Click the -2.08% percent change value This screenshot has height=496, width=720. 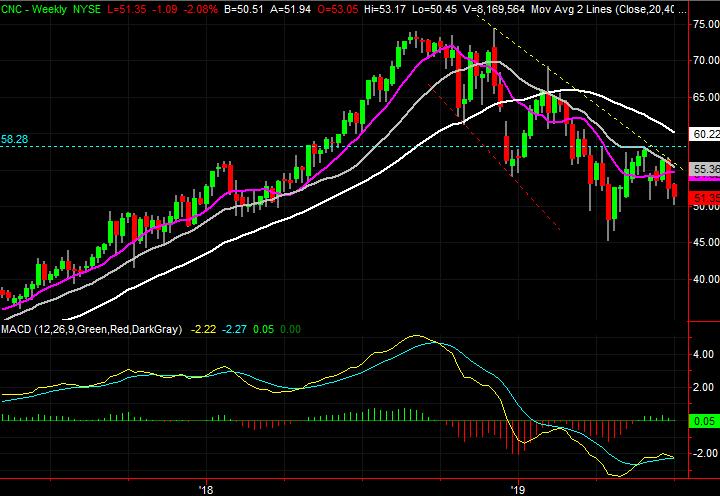tap(200, 9)
